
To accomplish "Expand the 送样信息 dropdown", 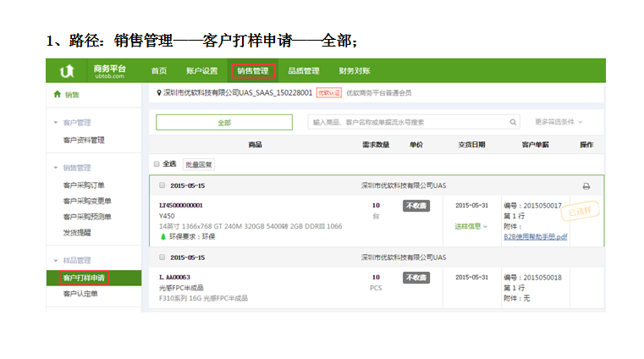I will (471, 226).
